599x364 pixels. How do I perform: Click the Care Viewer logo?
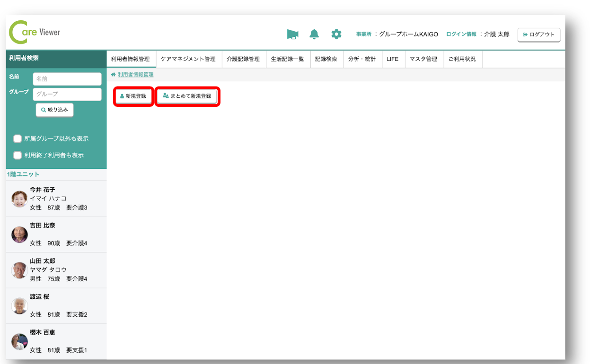tap(35, 33)
